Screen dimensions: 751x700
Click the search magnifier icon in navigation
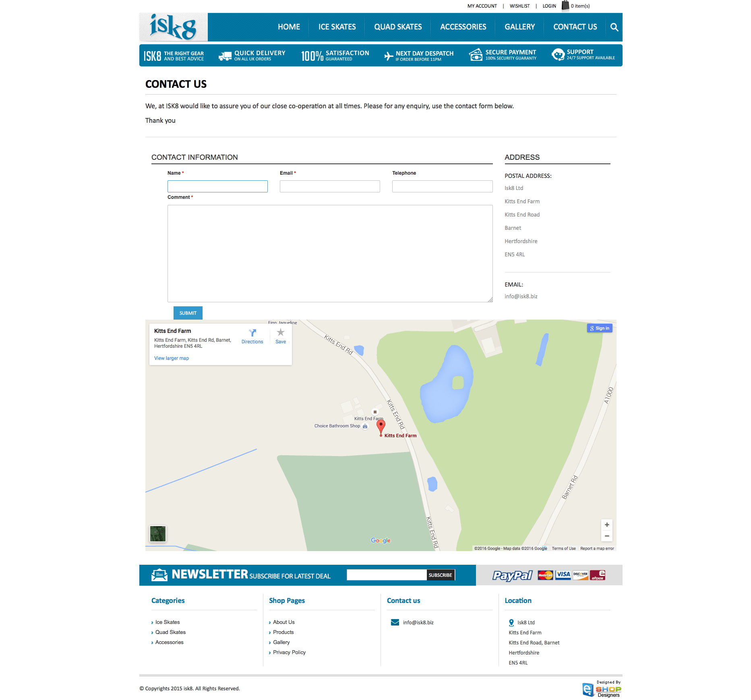click(614, 27)
